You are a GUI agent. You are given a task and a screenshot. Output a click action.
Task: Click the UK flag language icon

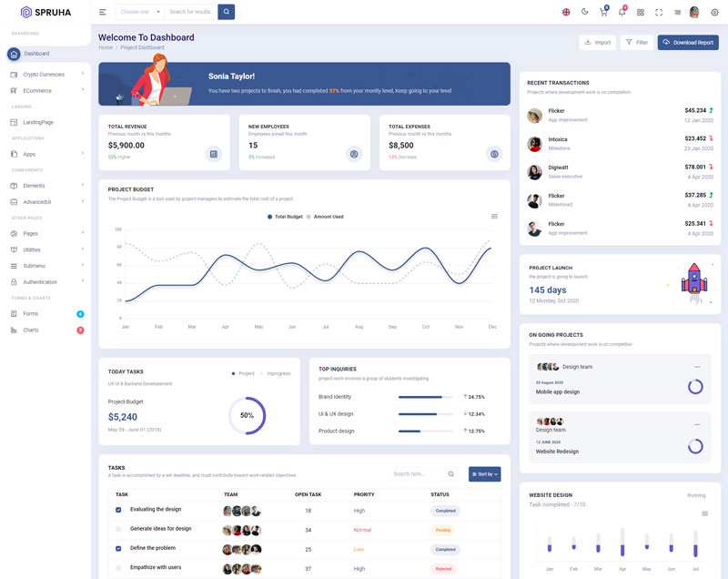[x=566, y=12]
